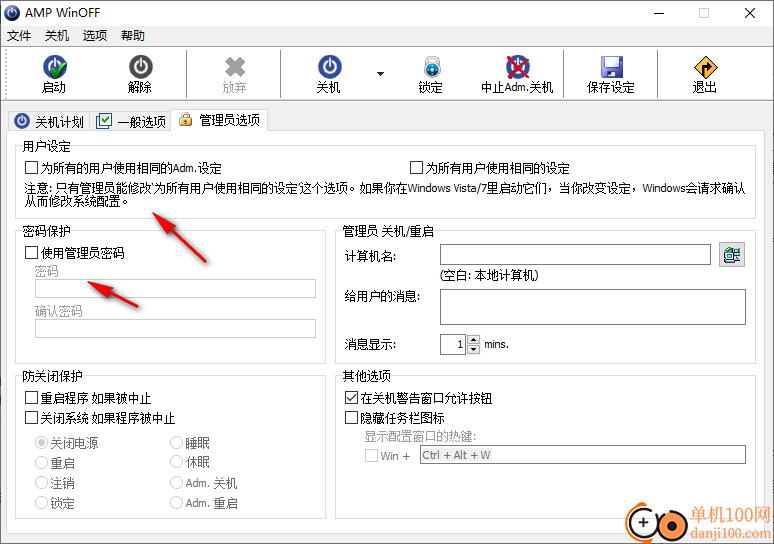Select the 睡眠 radio button
This screenshot has width=774, height=544.
point(177,442)
